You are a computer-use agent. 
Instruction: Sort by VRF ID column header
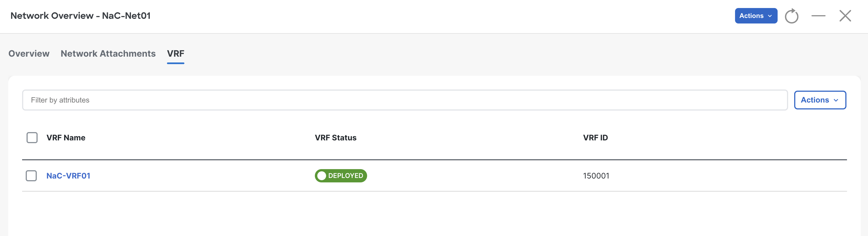coord(595,138)
